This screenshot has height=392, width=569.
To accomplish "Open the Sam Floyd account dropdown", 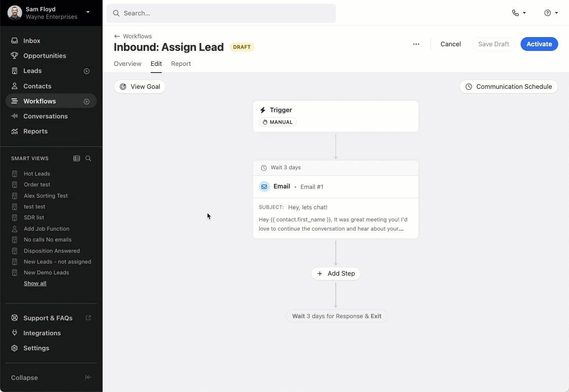I will click(88, 12).
